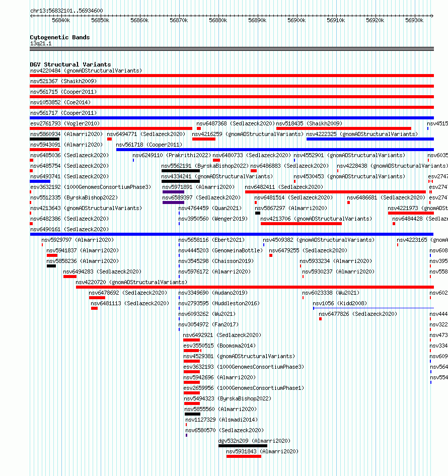Viewport: 448px width, 476px height.
Task: Click nsv6490161 (Sedlazeck2020) label
Action: 69,230
